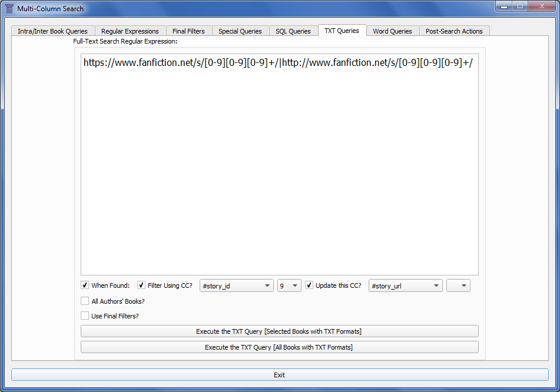Open the Final Filters tab
Screen dimensions: 560x392
(188, 31)
